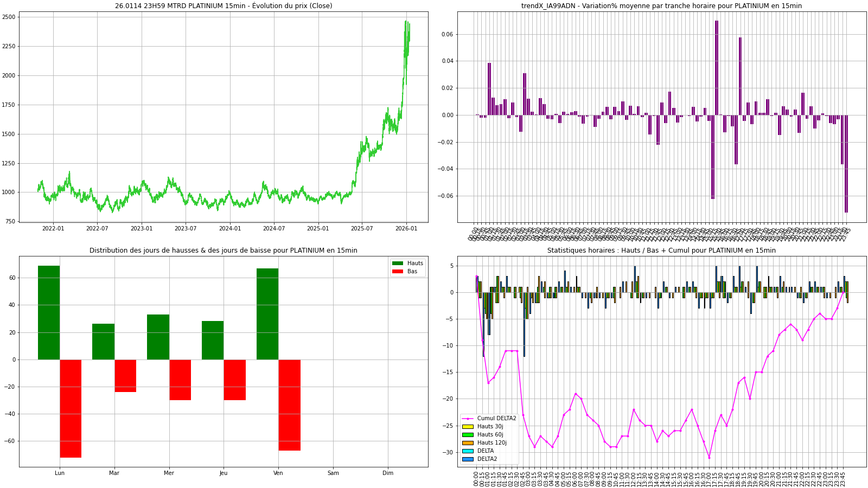The width and height of the screenshot is (868, 488).
Task: Click the red Bas bar for Ven
Action: coord(289,404)
